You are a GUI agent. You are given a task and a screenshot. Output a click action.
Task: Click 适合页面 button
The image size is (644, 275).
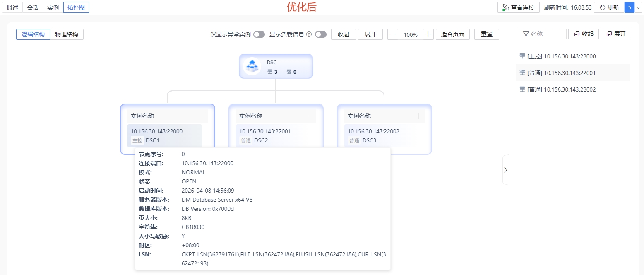point(453,34)
